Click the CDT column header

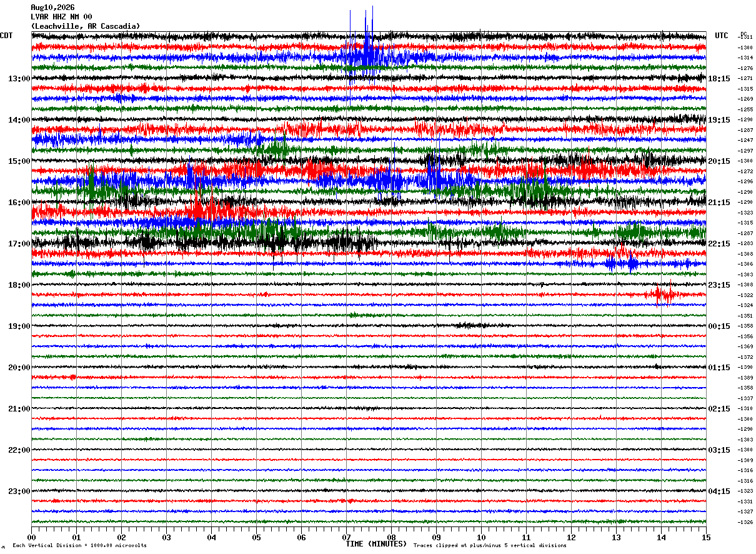[x=6, y=36]
